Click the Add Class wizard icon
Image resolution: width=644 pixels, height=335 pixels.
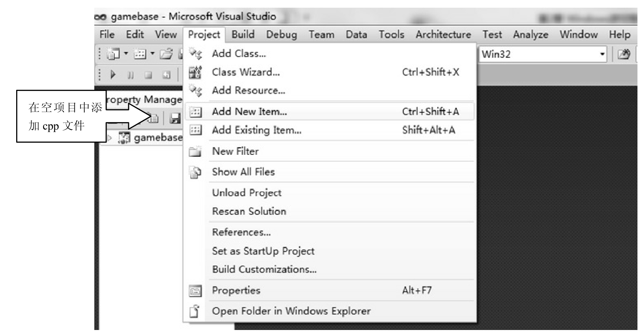coord(196,54)
